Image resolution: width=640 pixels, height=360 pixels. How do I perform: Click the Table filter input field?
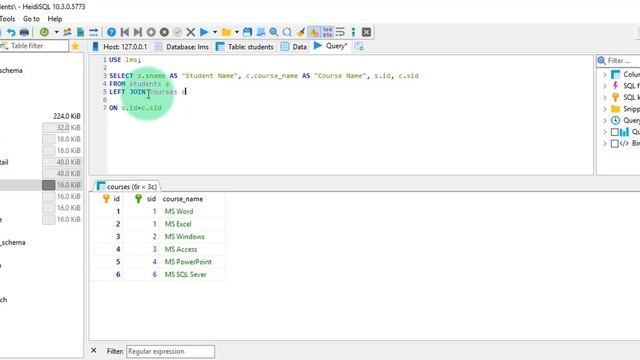coord(38,46)
